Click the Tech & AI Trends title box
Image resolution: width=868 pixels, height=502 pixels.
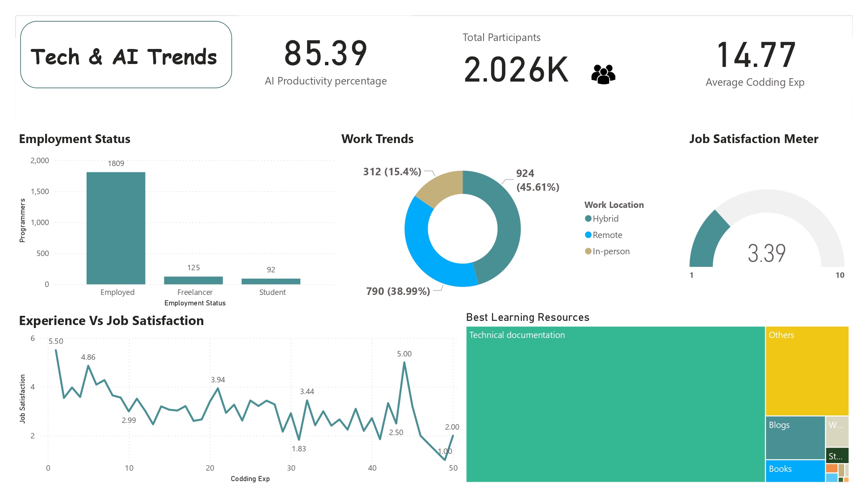(x=126, y=55)
